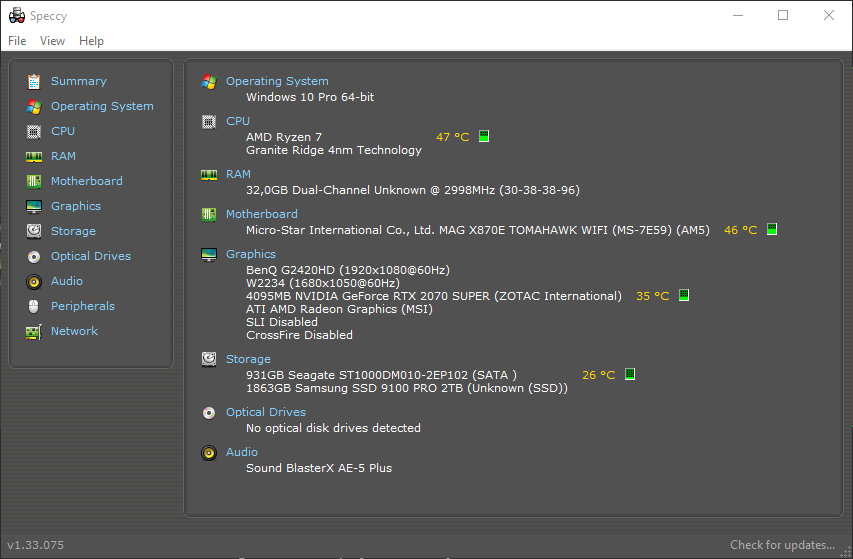Click the disc icon beside main Optical Drives heading
853x559 pixels.
tap(209, 413)
